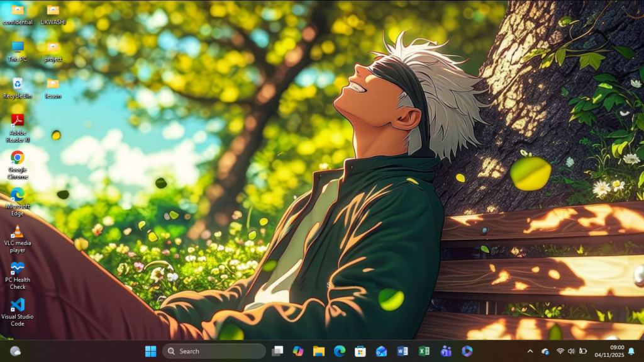Select the Recycle Bin icon
644x362 pixels.
pyautogui.click(x=17, y=88)
